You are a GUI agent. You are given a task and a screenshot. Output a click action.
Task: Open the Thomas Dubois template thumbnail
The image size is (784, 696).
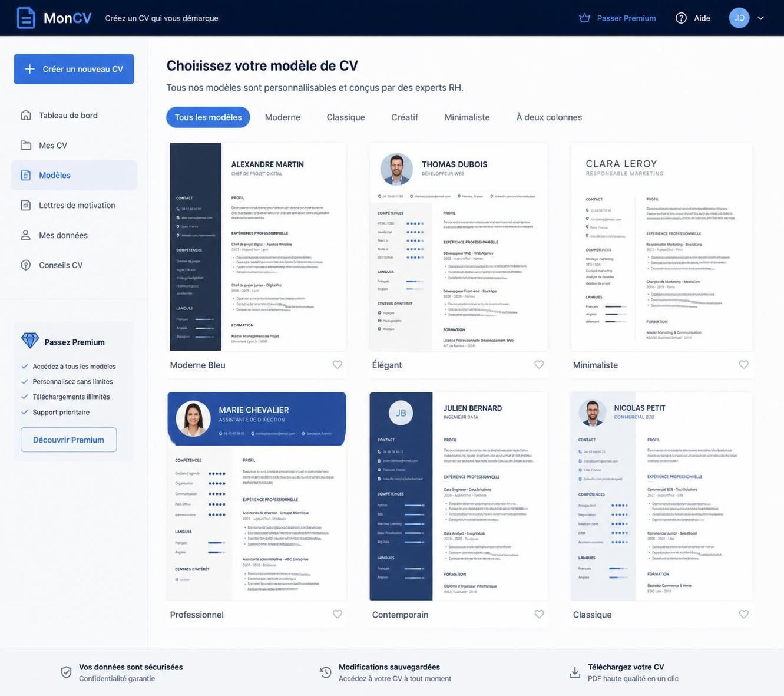click(x=458, y=247)
